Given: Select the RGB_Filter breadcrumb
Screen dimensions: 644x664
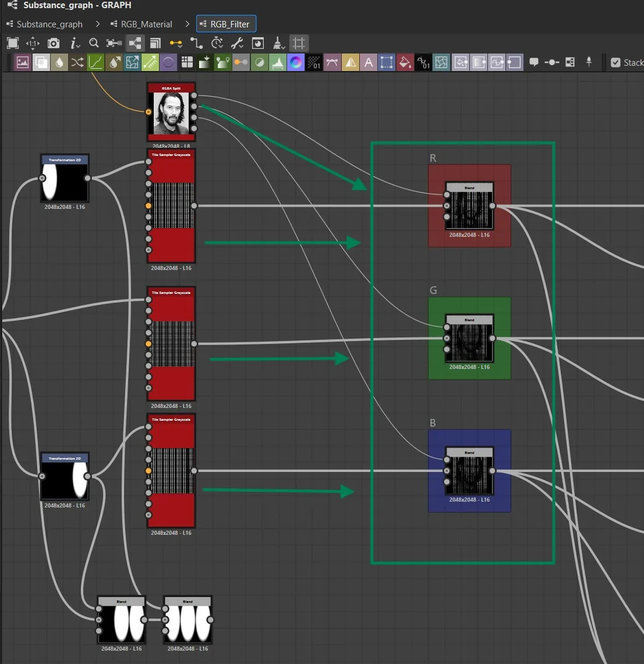Looking at the screenshot, I should tap(227, 24).
